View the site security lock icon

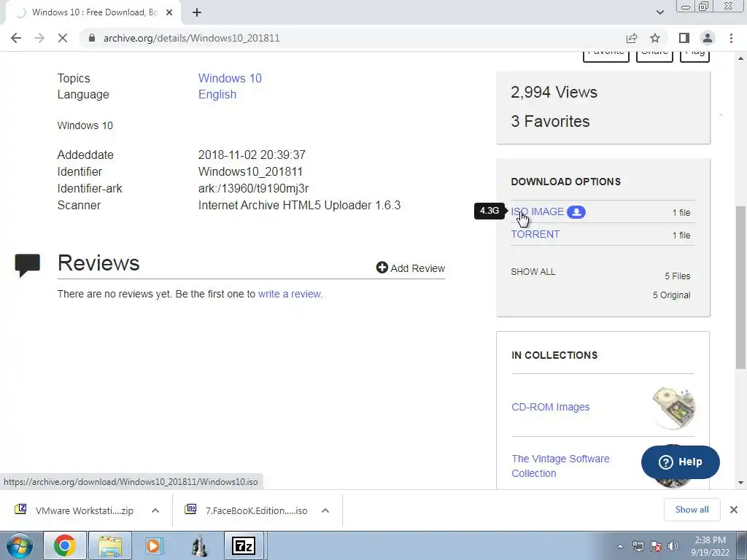click(x=92, y=38)
